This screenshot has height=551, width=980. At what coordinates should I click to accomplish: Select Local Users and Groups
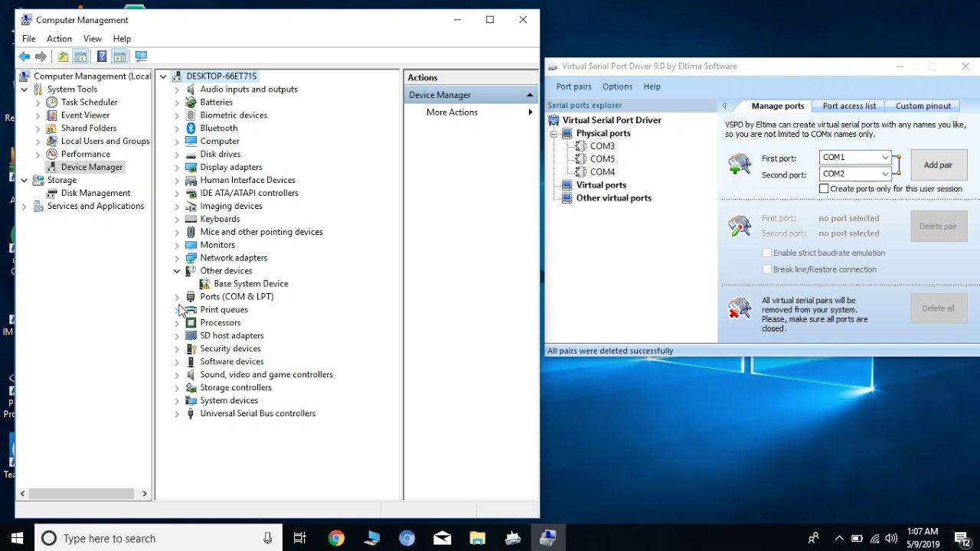click(105, 141)
